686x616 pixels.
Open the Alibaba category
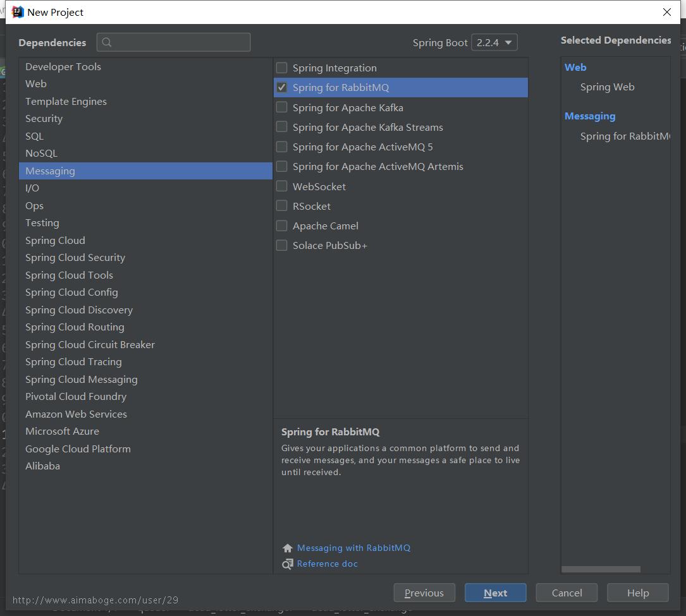[x=145, y=466]
